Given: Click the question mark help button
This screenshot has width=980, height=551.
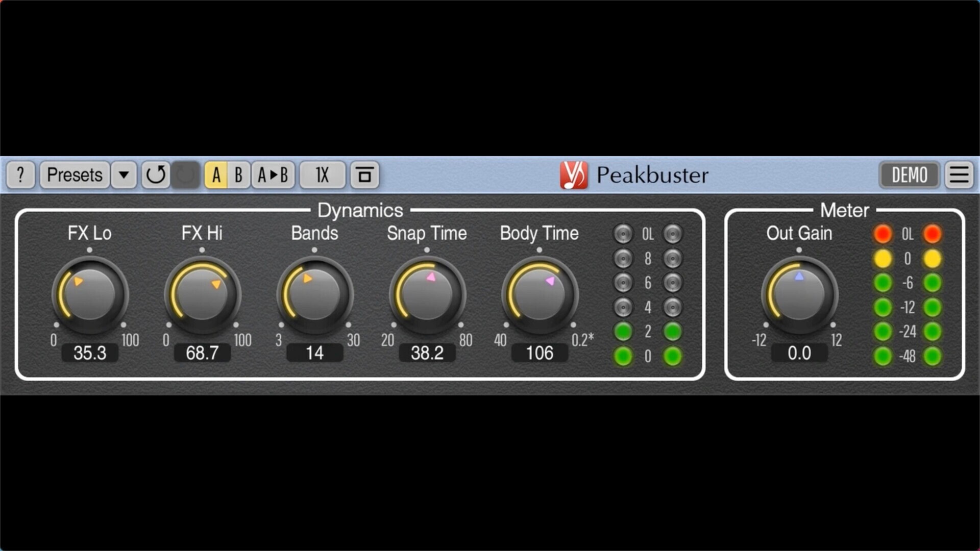Looking at the screenshot, I should [x=20, y=175].
